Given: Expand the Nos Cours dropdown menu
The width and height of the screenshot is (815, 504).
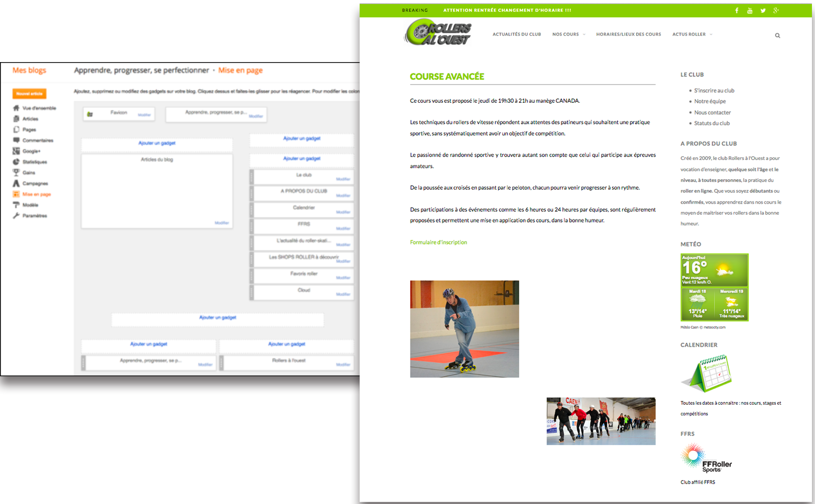Looking at the screenshot, I should [x=568, y=35].
